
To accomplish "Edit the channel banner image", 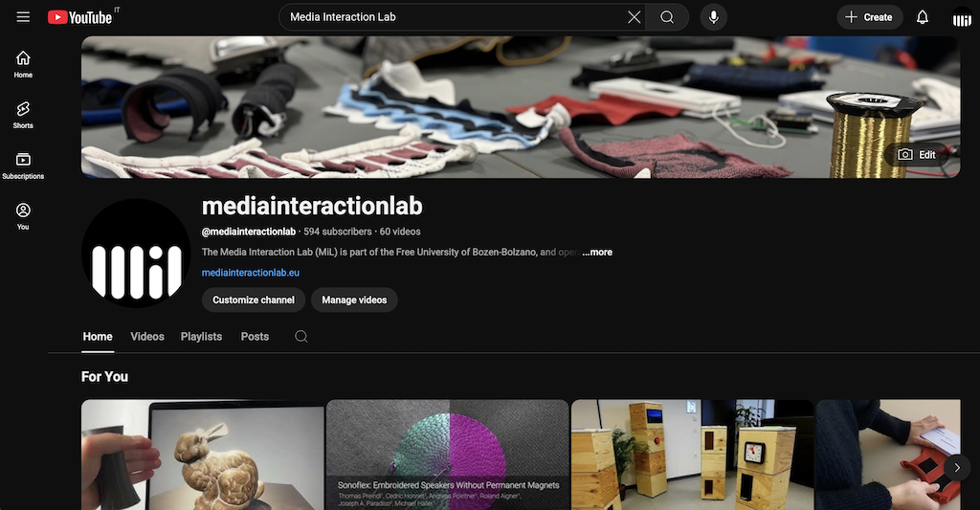I will coord(917,154).
